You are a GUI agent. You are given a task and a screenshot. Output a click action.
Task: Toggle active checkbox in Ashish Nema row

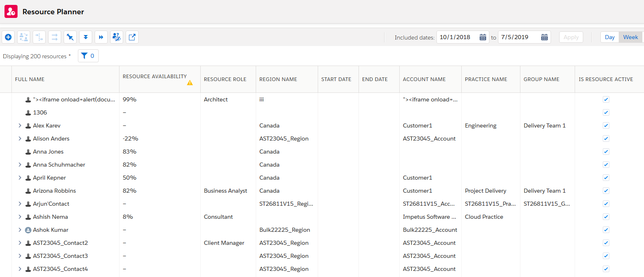(x=606, y=217)
